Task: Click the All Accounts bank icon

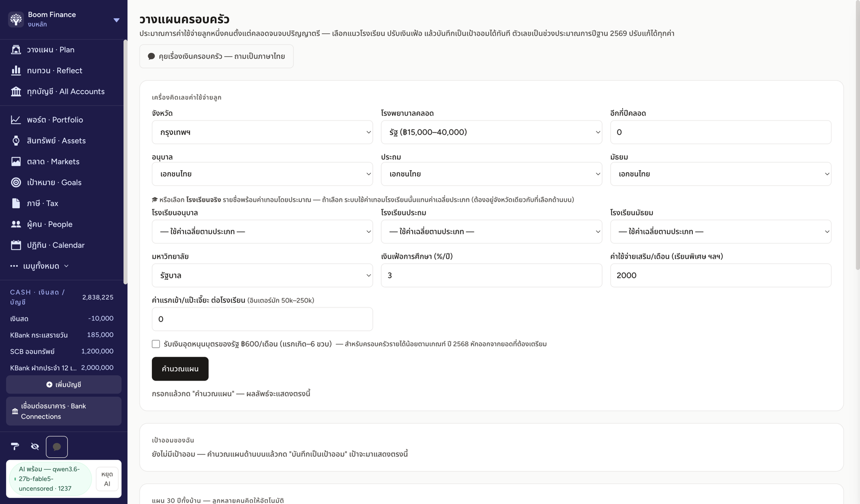Action: point(16,92)
